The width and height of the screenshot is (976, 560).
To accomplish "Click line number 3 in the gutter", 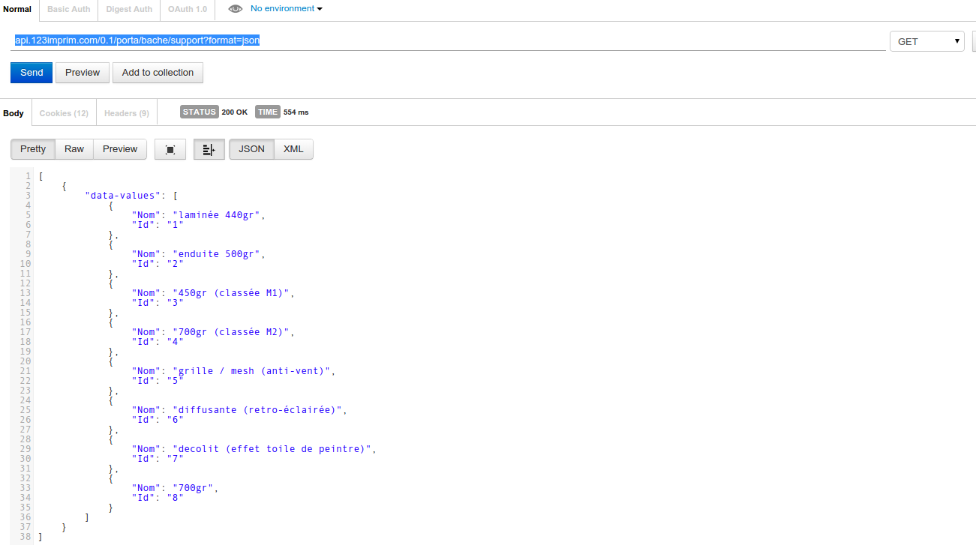I will (x=28, y=196).
